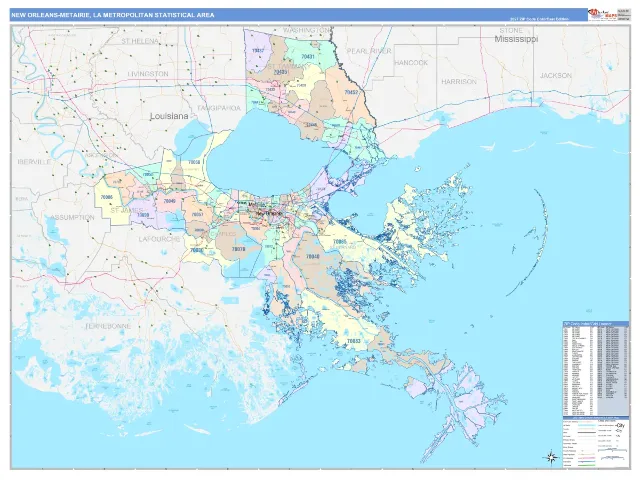Click the WASHINGTON parish label
The image size is (640, 480).
point(307,30)
